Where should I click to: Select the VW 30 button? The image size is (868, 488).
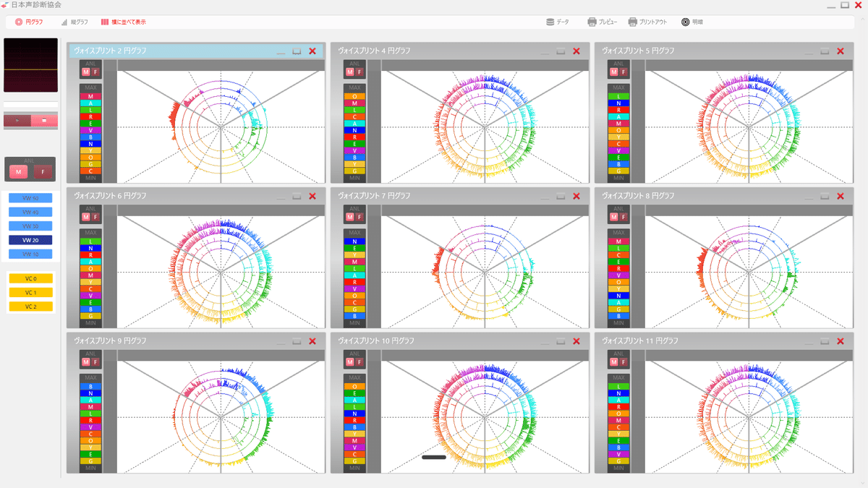[x=30, y=226]
